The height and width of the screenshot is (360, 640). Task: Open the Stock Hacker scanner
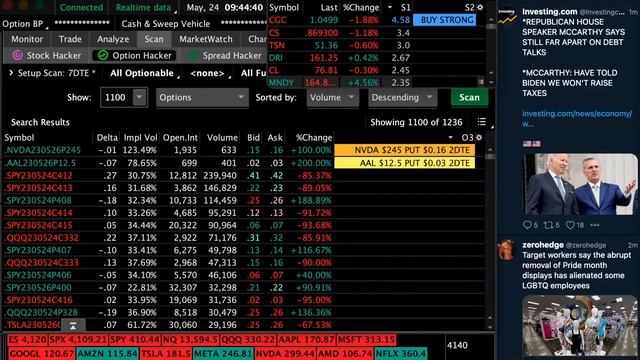coord(46,55)
